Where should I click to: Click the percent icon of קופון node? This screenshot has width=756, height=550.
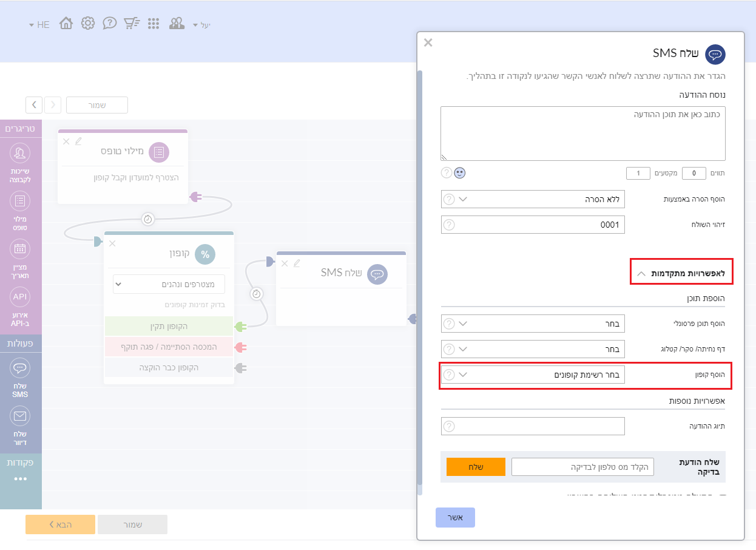click(x=205, y=254)
